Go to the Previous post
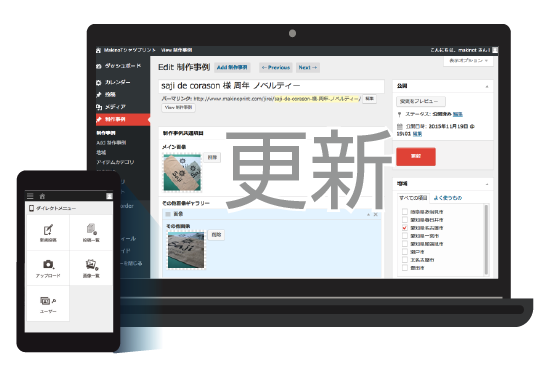Screen dimensions: 553x374 click(276, 67)
